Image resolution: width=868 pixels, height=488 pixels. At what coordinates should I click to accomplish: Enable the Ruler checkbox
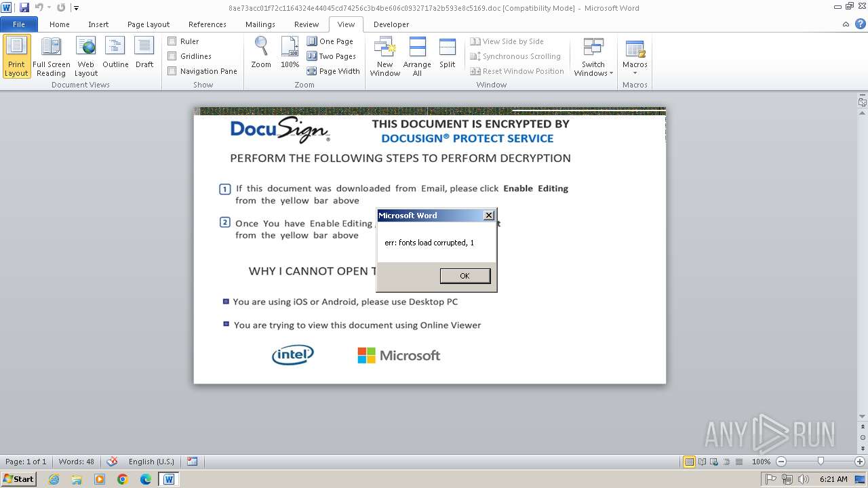pos(172,41)
